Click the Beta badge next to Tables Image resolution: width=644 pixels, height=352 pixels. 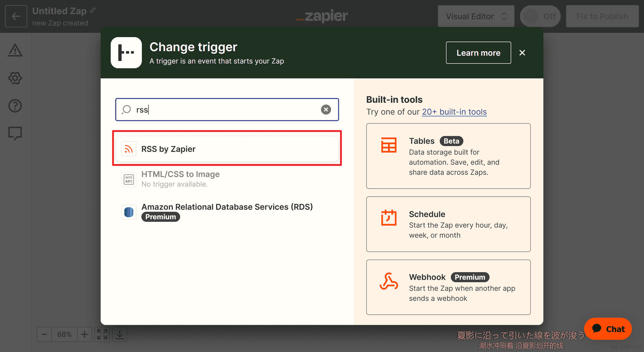tap(451, 141)
